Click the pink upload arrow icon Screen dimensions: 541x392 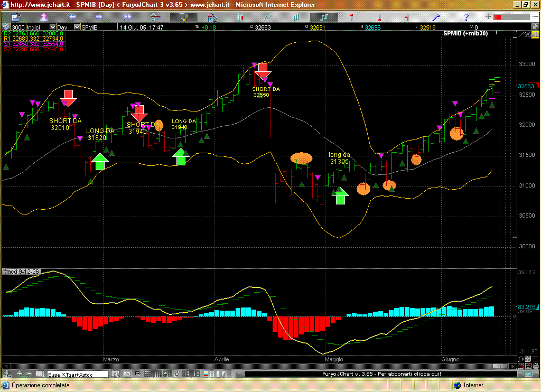(44, 17)
